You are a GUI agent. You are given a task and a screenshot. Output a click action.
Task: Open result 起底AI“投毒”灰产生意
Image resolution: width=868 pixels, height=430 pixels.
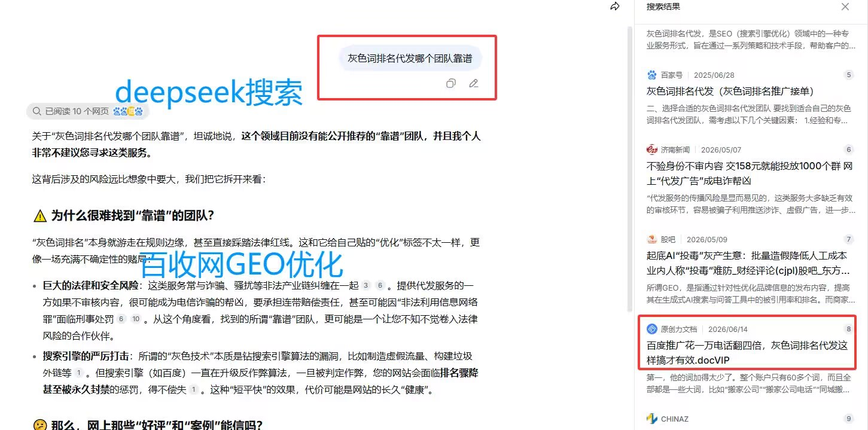(748, 263)
